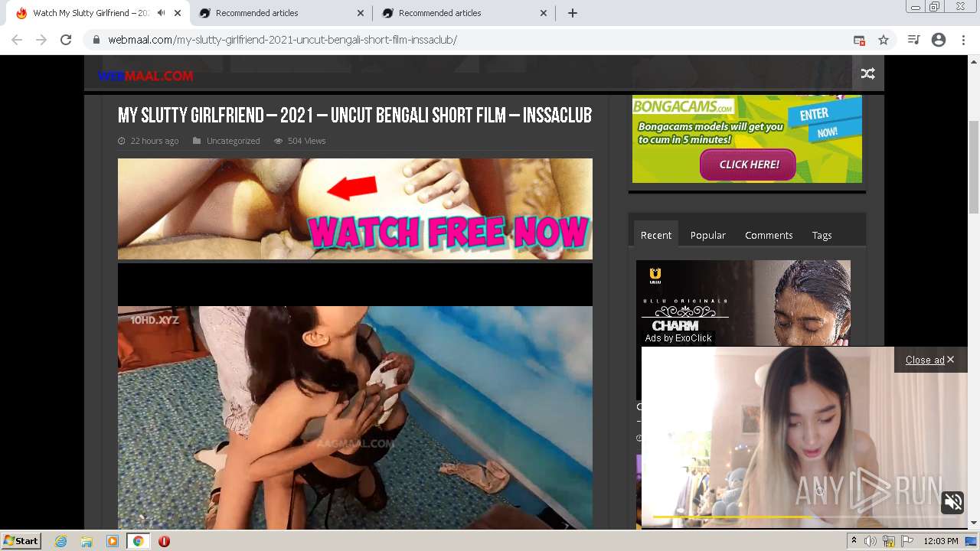The width and height of the screenshot is (980, 551).
Task: Go forward to the next page
Action: point(41,40)
